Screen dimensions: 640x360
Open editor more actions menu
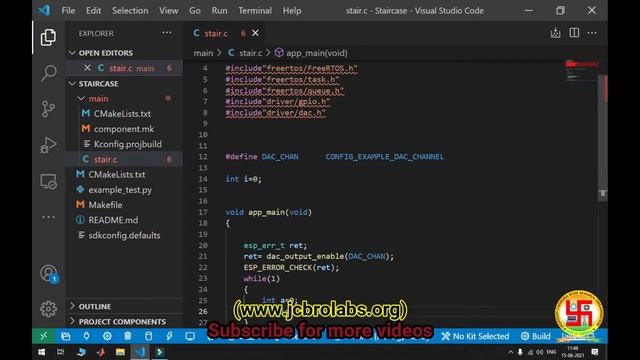point(592,33)
